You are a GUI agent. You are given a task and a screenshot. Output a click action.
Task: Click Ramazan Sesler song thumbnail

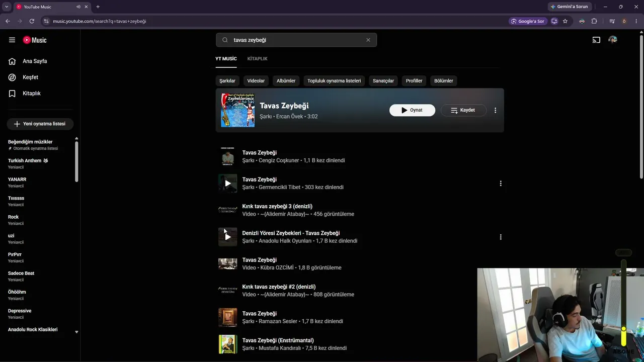tap(227, 317)
